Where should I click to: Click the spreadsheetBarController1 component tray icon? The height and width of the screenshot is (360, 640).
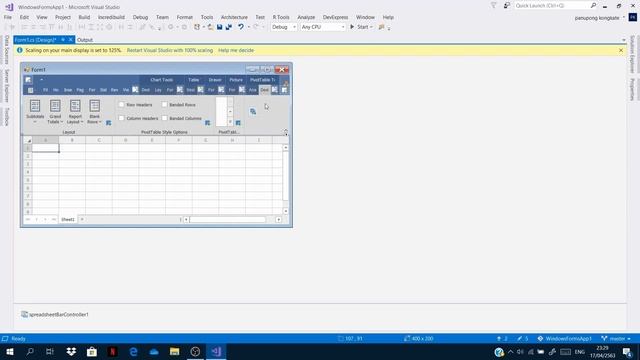(x=24, y=314)
